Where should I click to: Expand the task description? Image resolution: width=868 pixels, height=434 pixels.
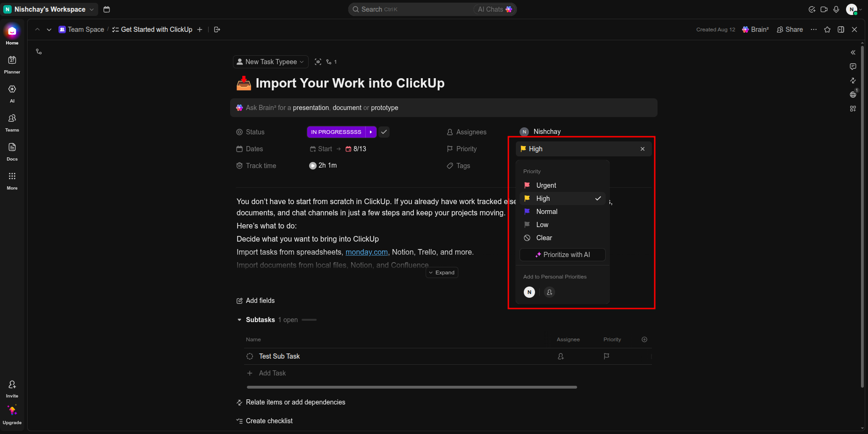coord(442,272)
